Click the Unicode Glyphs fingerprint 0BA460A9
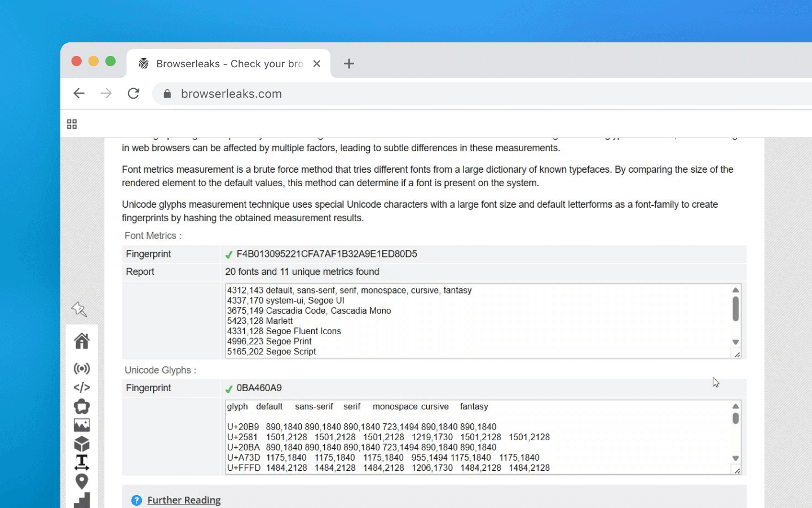Viewport: 812px width, 508px height. 259,388
